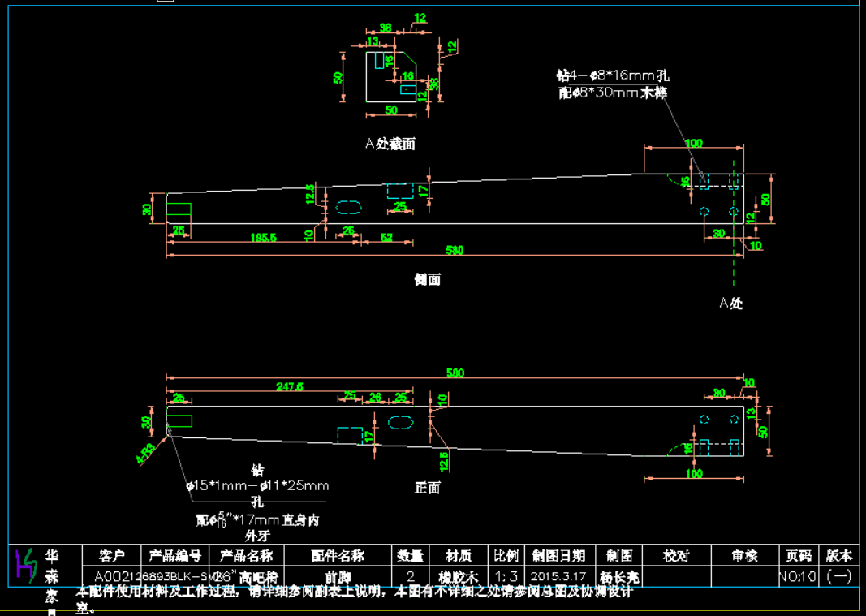Select the 前脚 part name cell

[338, 576]
